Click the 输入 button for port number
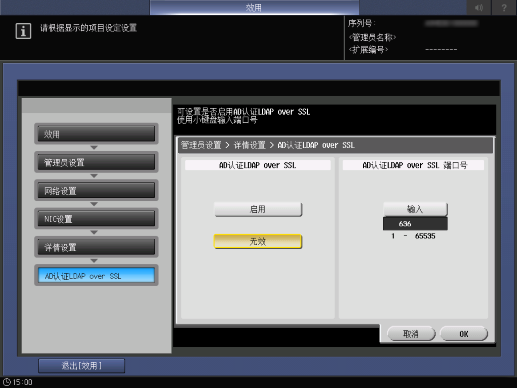This screenshot has height=388, width=517. tap(415, 209)
